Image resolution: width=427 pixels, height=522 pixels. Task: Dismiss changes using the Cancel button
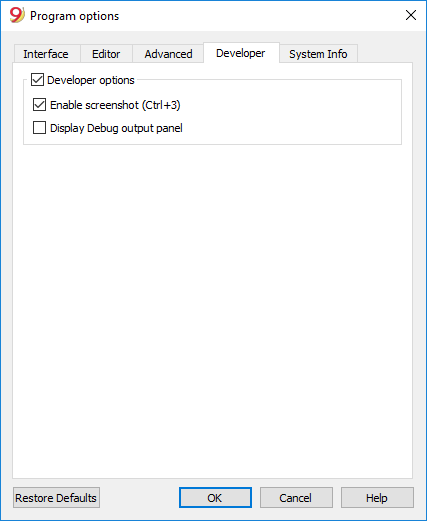click(296, 498)
